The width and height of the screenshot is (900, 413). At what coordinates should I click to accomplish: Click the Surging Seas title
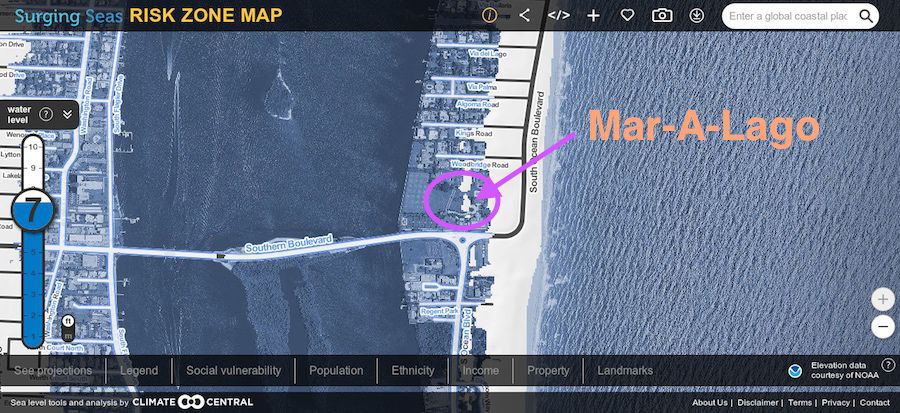(x=69, y=15)
